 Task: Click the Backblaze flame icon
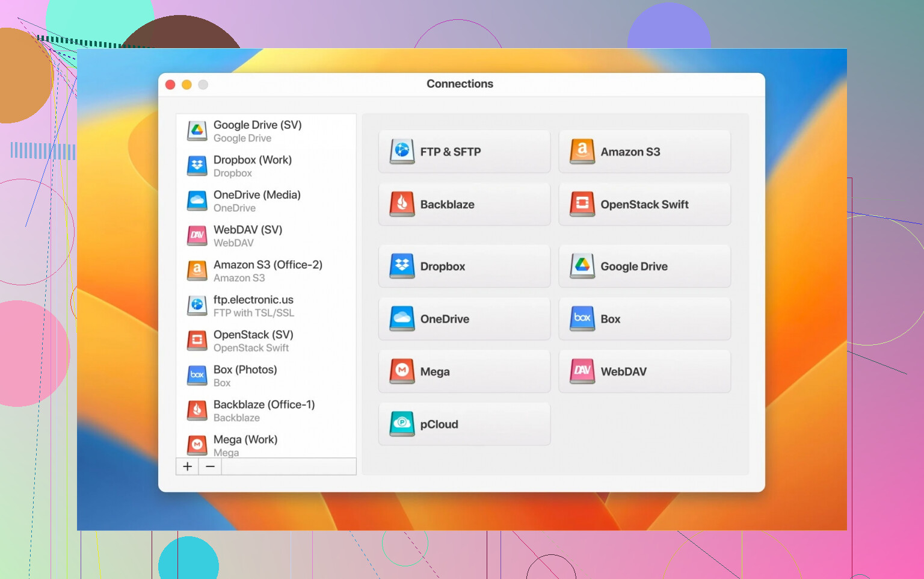pyautogui.click(x=402, y=204)
